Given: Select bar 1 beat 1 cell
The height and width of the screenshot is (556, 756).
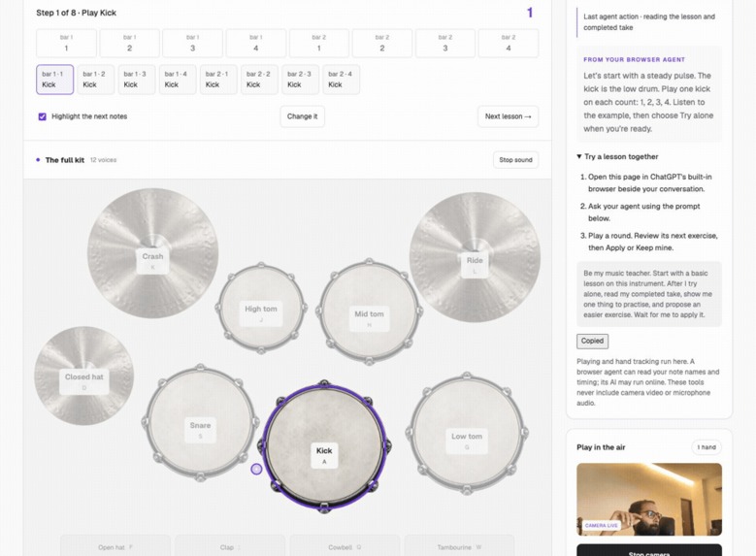Looking at the screenshot, I should point(67,44).
